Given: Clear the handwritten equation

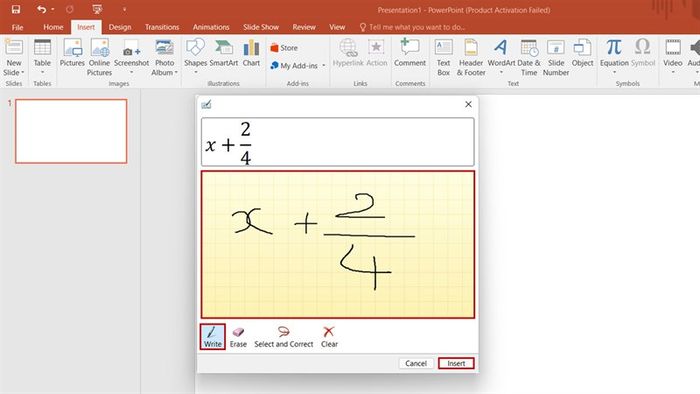Looking at the screenshot, I should [329, 337].
